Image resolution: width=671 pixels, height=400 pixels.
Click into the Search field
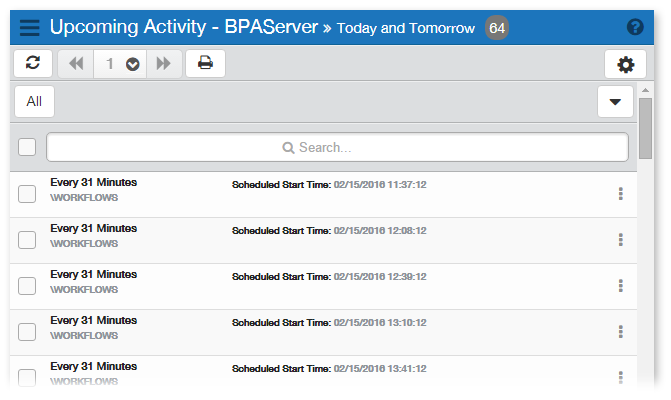pos(337,147)
